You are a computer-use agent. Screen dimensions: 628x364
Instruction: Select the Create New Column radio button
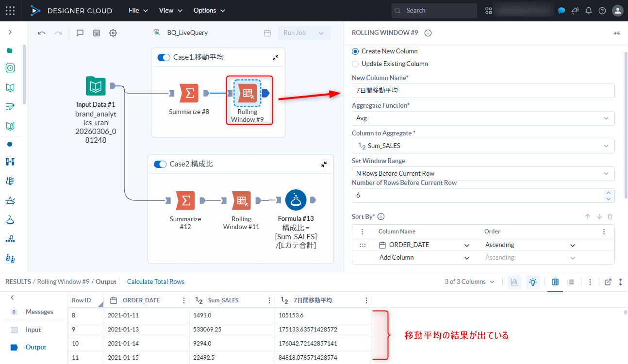(x=355, y=51)
